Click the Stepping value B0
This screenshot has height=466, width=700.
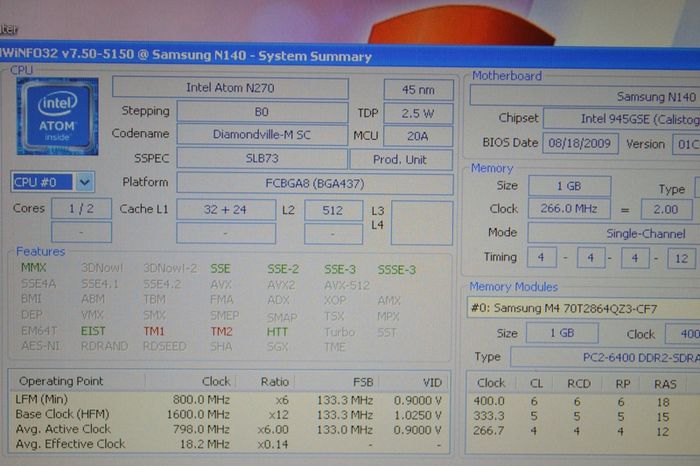[x=262, y=112]
